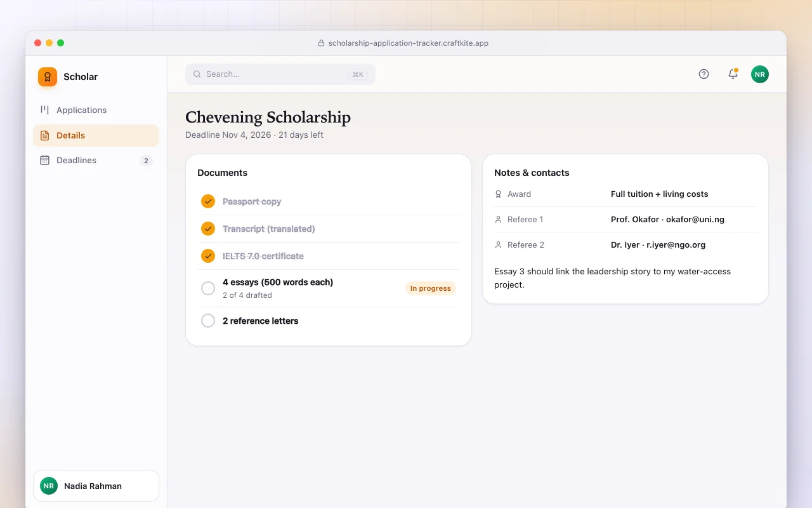Click the Deadlines count badge showing 2
812x508 pixels.
[x=146, y=161]
